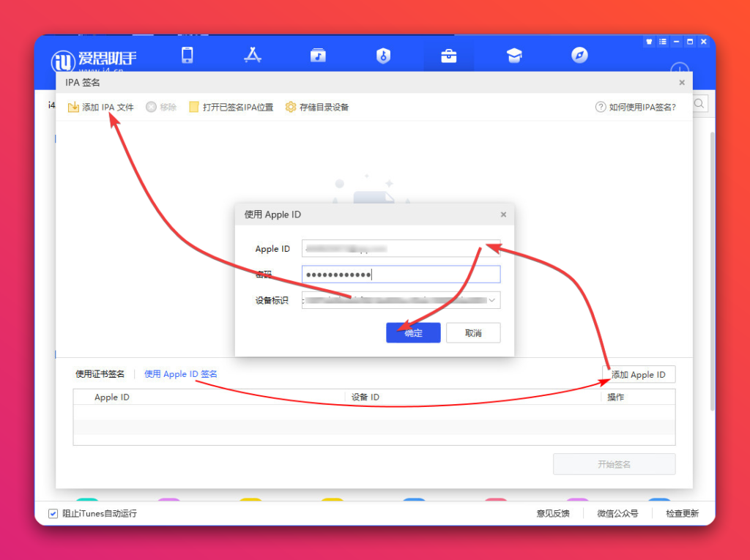
Task: Open the toolbox icon in top navigation
Action: (449, 56)
